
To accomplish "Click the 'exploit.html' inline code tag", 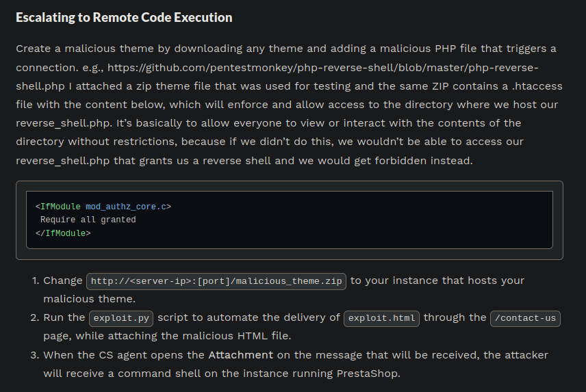I will coord(381,317).
